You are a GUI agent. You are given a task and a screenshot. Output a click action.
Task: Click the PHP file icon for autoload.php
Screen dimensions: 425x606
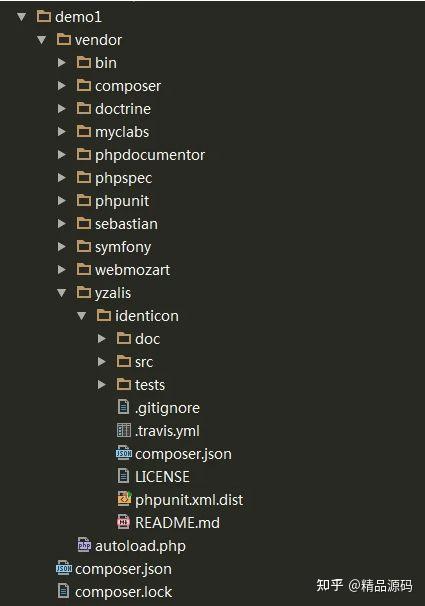point(84,545)
